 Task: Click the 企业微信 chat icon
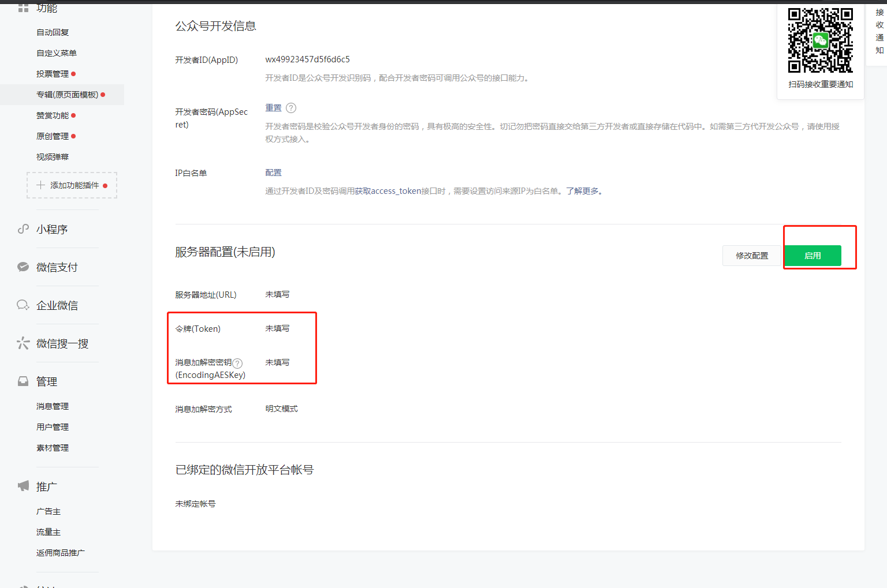click(x=23, y=305)
